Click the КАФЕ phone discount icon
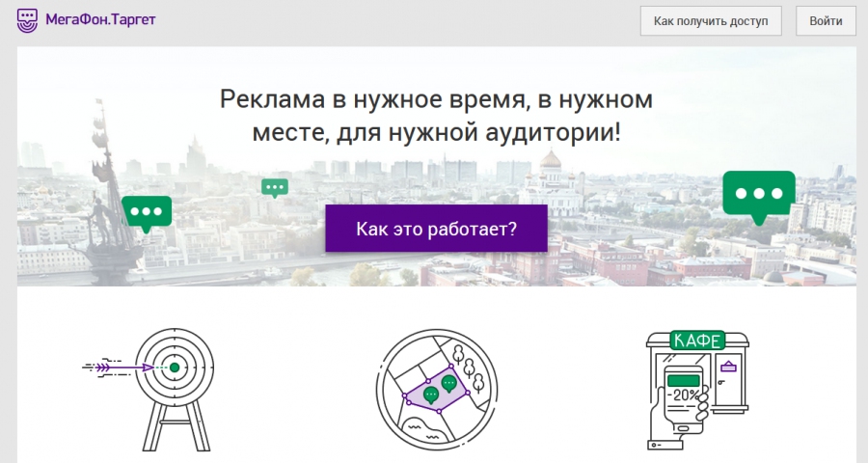868x463 pixels. [x=697, y=390]
